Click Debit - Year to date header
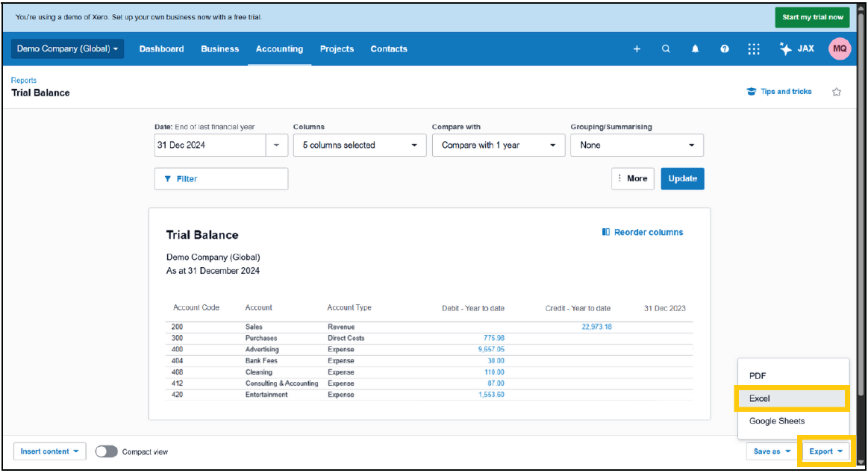The image size is (868, 473). (x=472, y=308)
